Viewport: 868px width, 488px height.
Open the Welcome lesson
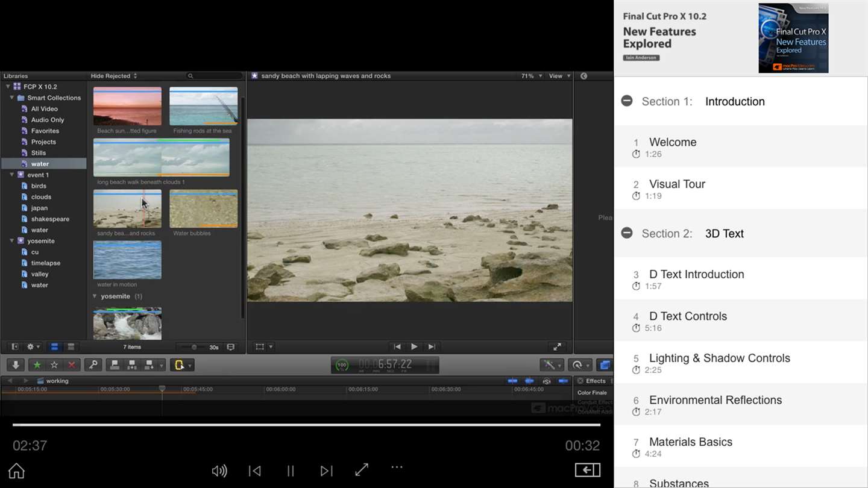pos(673,143)
